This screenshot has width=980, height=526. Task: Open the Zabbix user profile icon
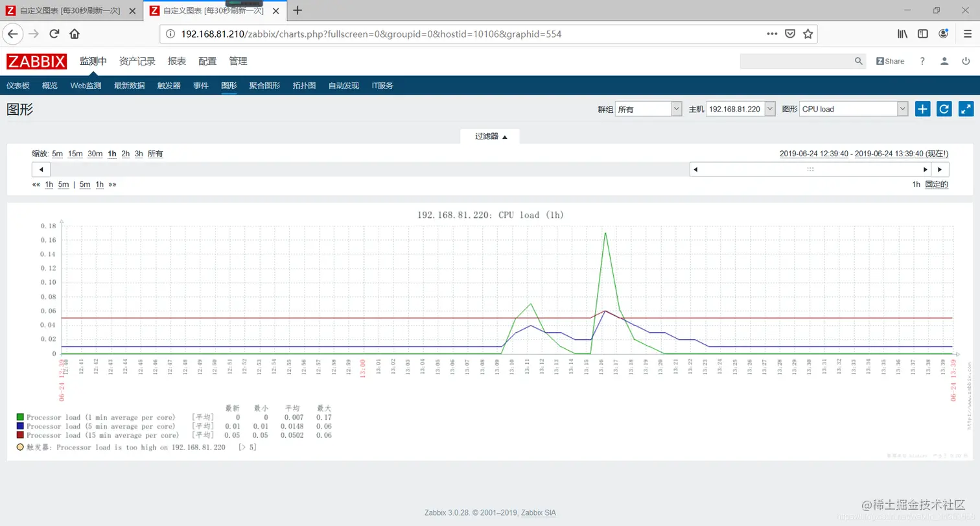tap(944, 61)
